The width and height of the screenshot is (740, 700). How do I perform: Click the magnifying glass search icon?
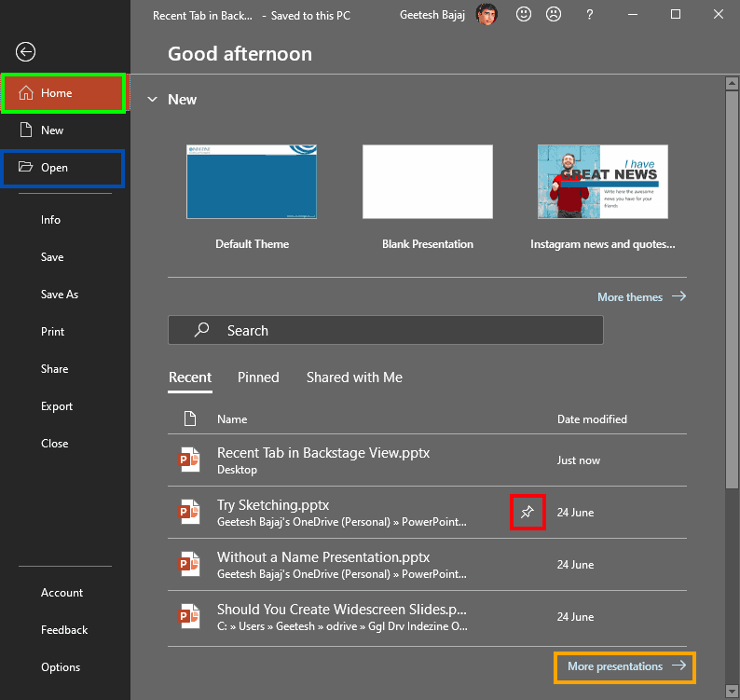click(201, 329)
